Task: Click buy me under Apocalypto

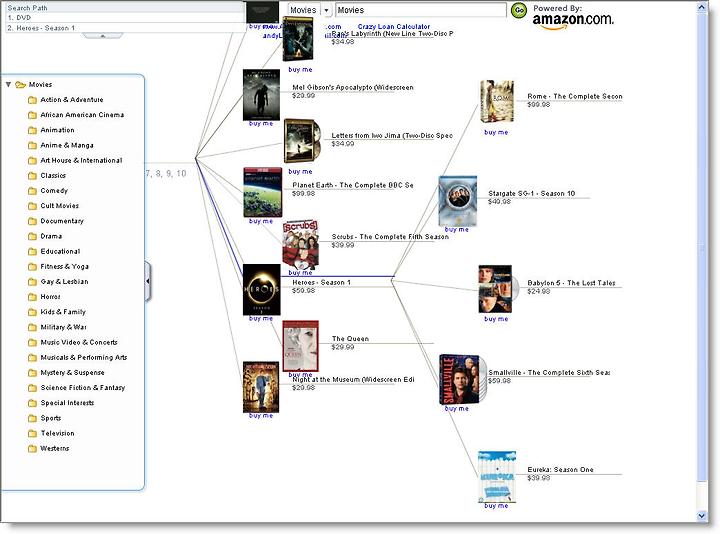Action: [x=261, y=124]
